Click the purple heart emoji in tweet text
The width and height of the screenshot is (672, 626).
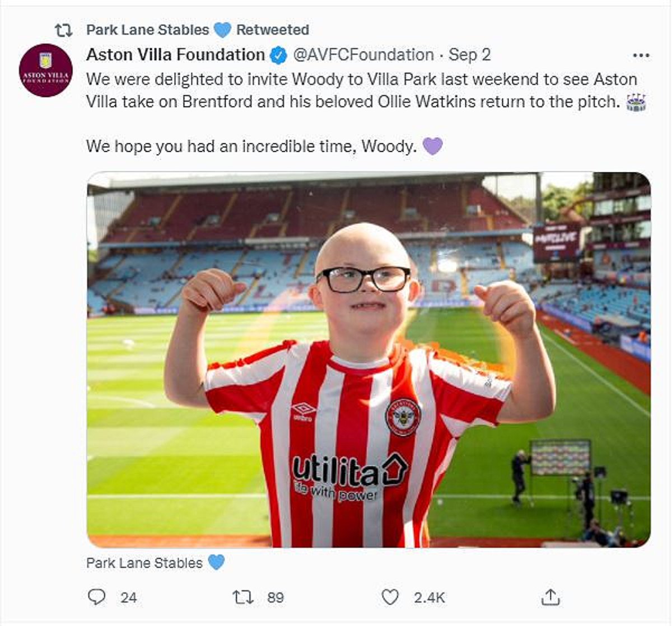(x=432, y=147)
